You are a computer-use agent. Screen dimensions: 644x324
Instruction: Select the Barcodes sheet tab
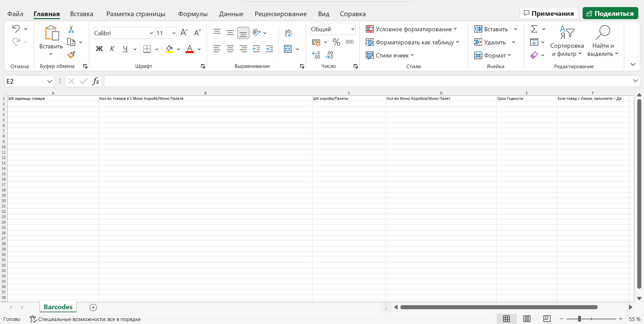pyautogui.click(x=58, y=307)
